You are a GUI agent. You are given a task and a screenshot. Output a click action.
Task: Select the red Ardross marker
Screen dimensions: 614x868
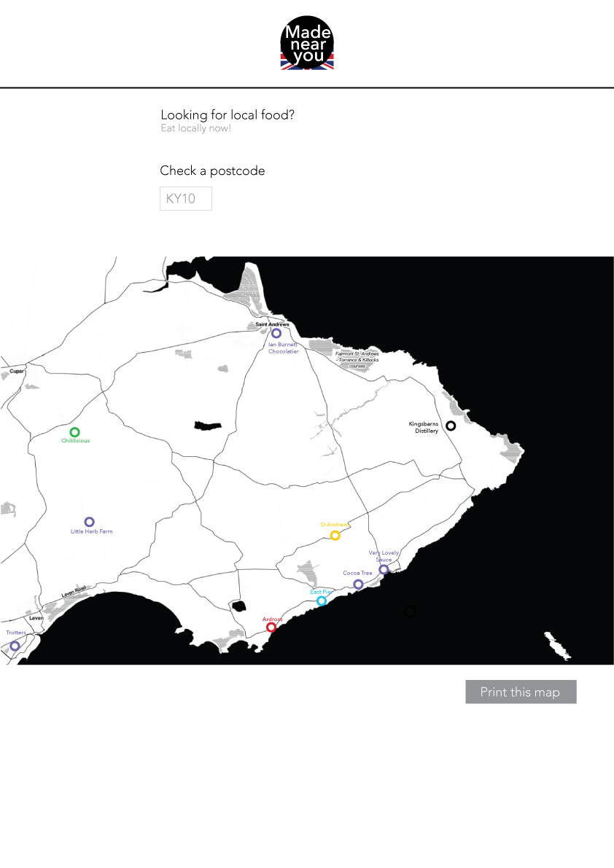click(271, 627)
